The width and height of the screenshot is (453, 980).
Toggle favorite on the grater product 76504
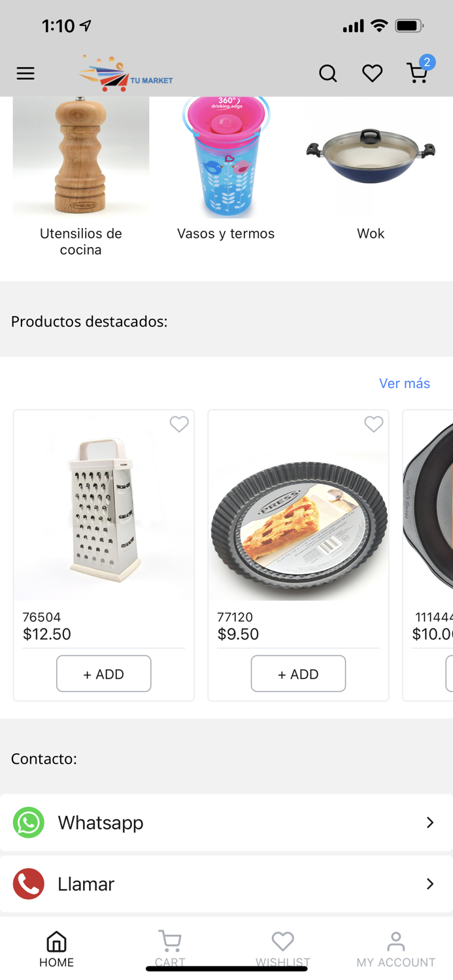tap(179, 424)
